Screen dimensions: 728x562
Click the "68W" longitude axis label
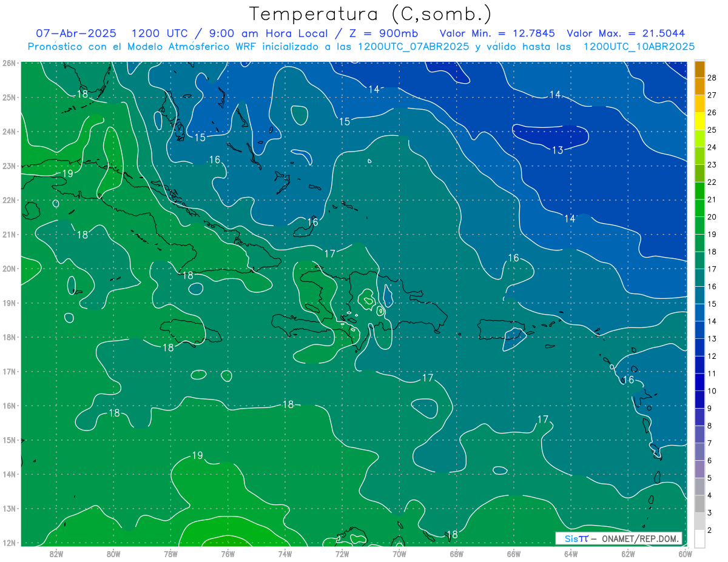[457, 554]
